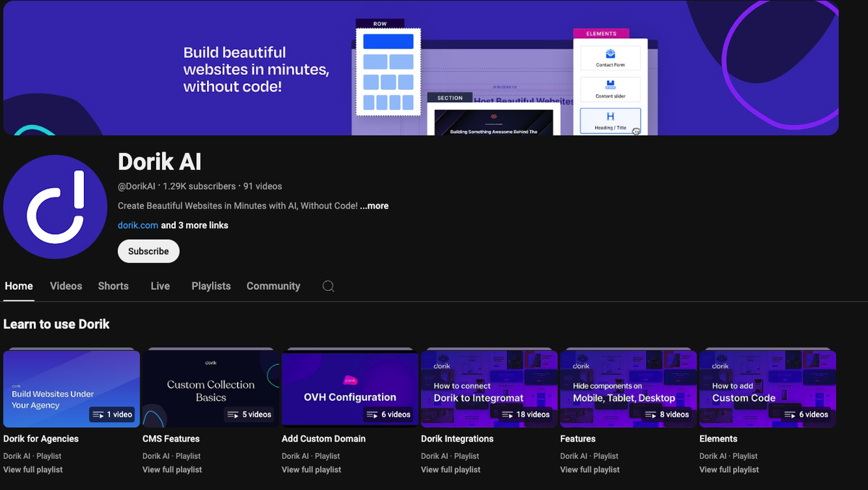Click the 'CMS Features' playlist title
This screenshot has width=868, height=490.
(x=171, y=439)
